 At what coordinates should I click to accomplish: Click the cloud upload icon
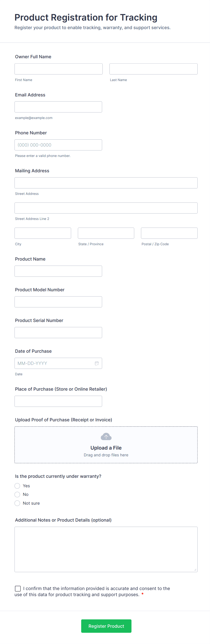(106, 436)
